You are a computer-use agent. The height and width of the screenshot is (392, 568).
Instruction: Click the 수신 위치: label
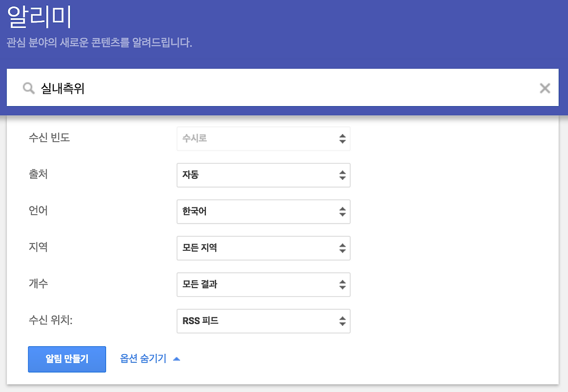click(x=50, y=320)
